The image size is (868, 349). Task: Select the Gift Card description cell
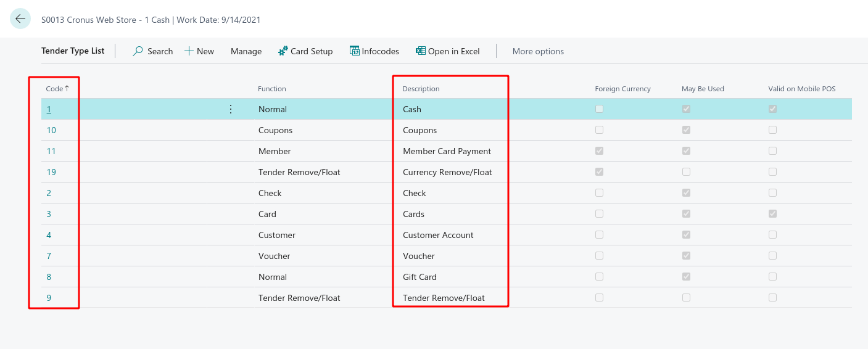click(x=420, y=277)
